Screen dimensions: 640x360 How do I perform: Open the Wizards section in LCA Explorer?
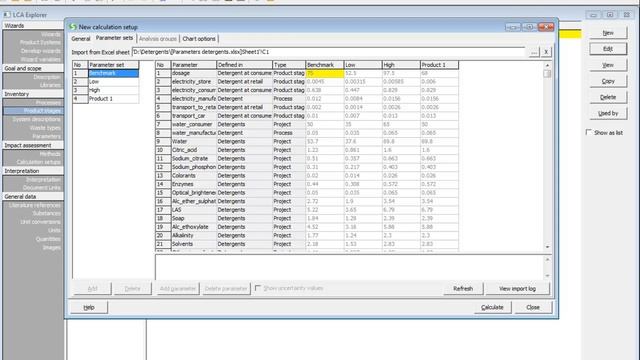[33, 26]
